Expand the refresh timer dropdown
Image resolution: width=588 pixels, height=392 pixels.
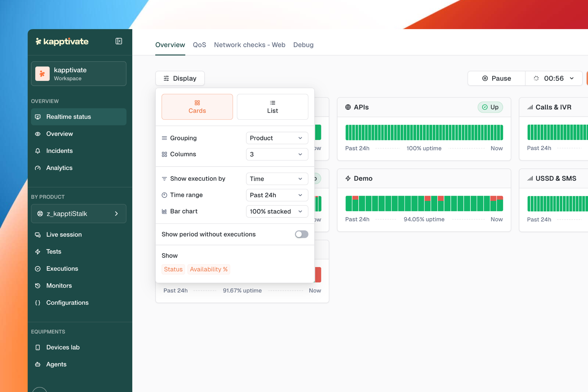point(571,78)
